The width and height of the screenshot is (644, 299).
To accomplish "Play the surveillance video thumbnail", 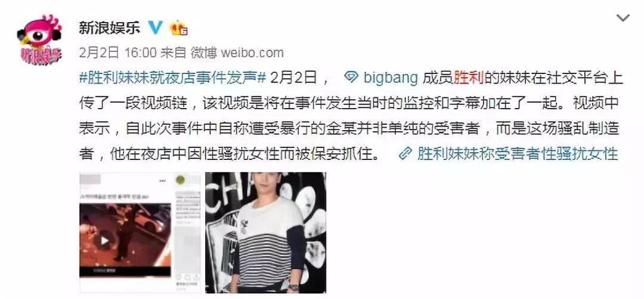I will (105, 240).
